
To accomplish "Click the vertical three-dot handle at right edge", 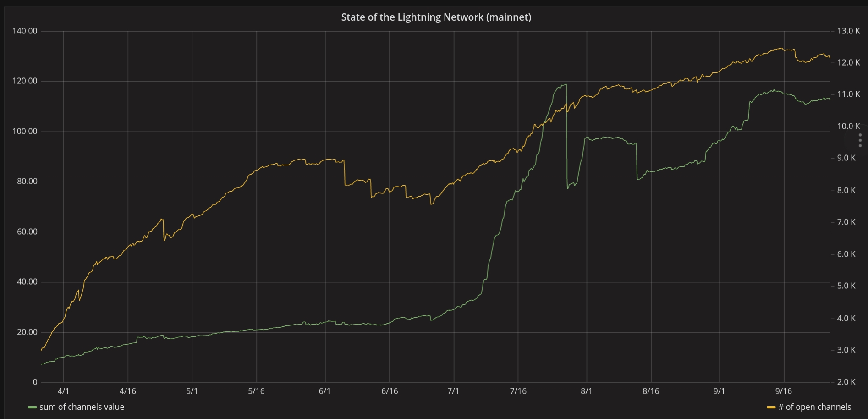I will tap(860, 140).
